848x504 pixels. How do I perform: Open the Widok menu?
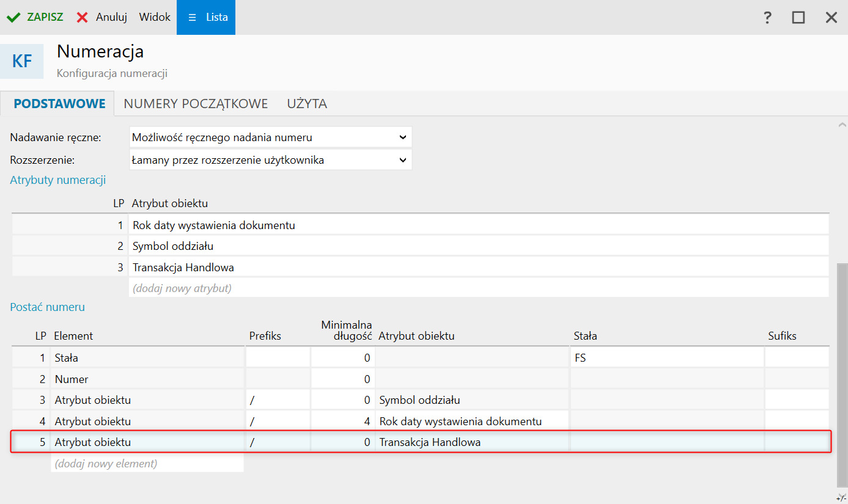coord(155,17)
